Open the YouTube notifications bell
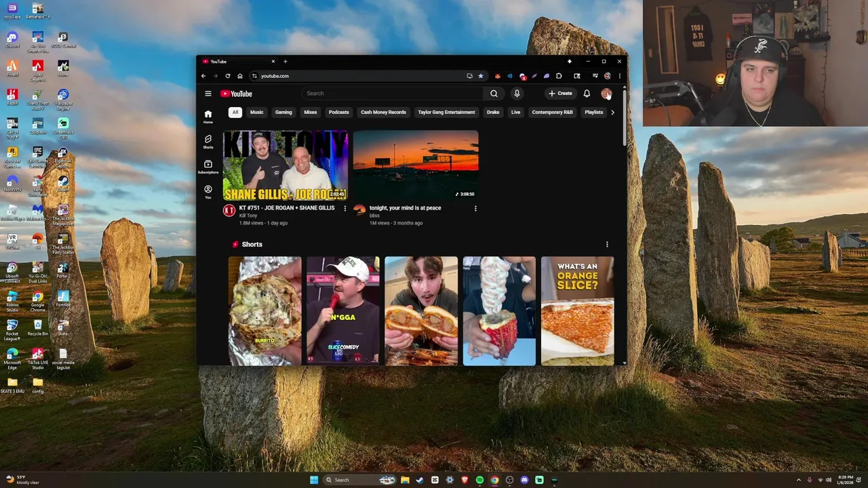868x488 pixels. 587,94
